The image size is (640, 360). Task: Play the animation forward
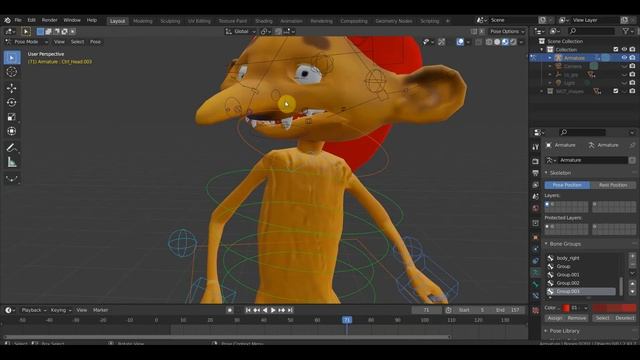[x=273, y=310]
